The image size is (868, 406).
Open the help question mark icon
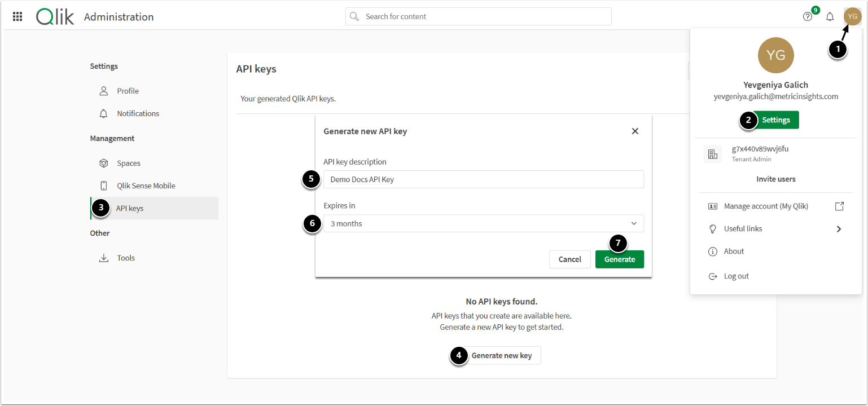tap(808, 16)
